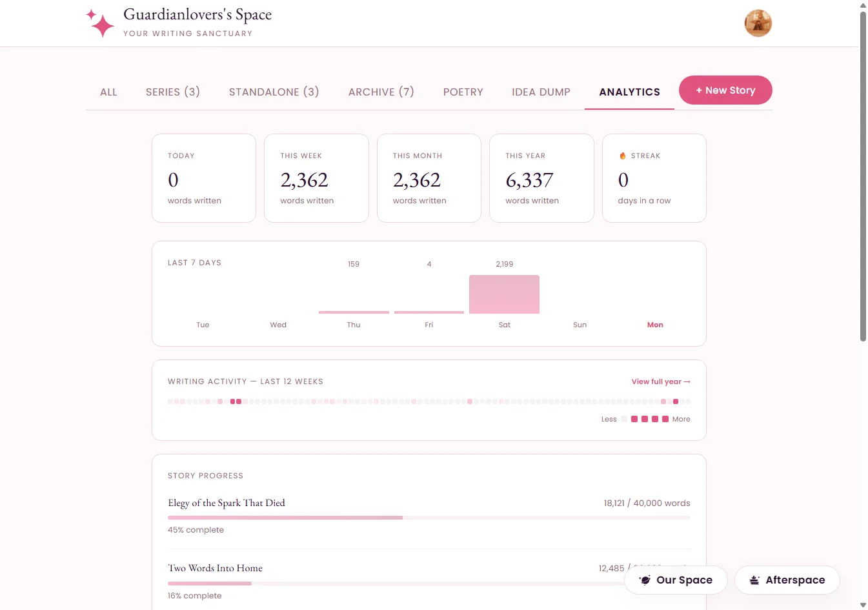Image resolution: width=868 pixels, height=610 pixels.
Task: Open the POETRY tab
Action: [x=463, y=92]
